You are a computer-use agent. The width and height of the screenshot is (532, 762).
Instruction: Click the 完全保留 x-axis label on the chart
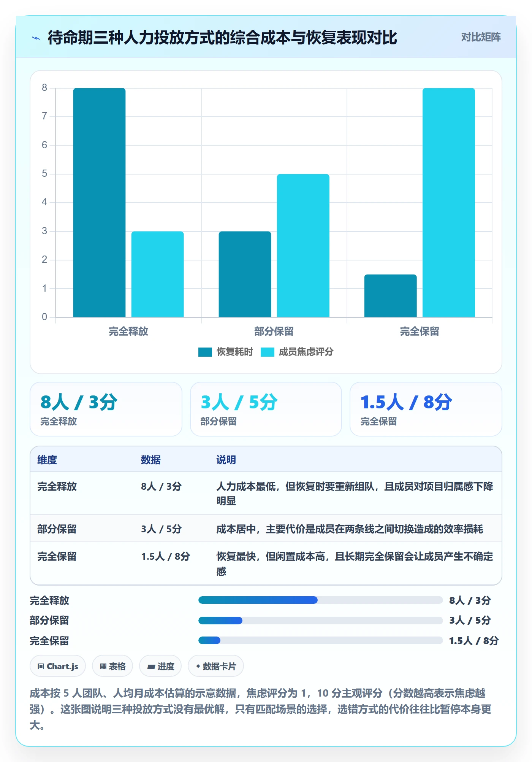point(420,331)
